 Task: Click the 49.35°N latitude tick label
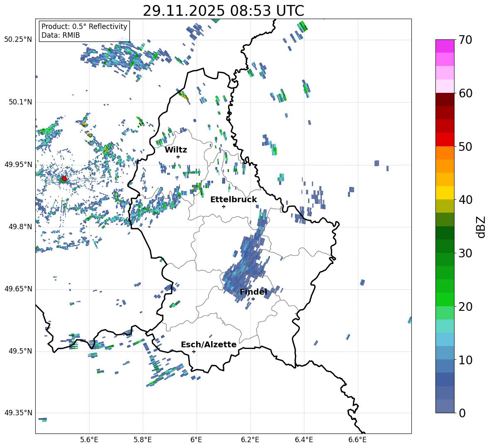click(x=18, y=413)
